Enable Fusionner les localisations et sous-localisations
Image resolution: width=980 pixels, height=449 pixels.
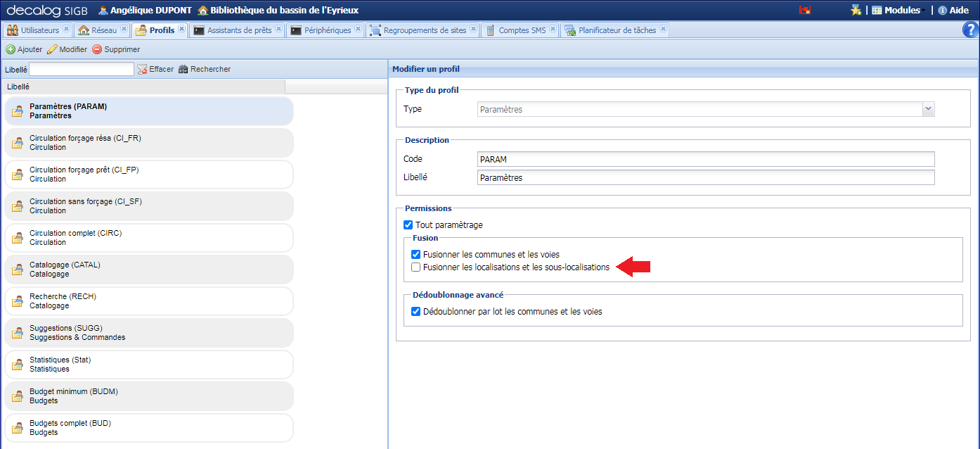point(416,267)
